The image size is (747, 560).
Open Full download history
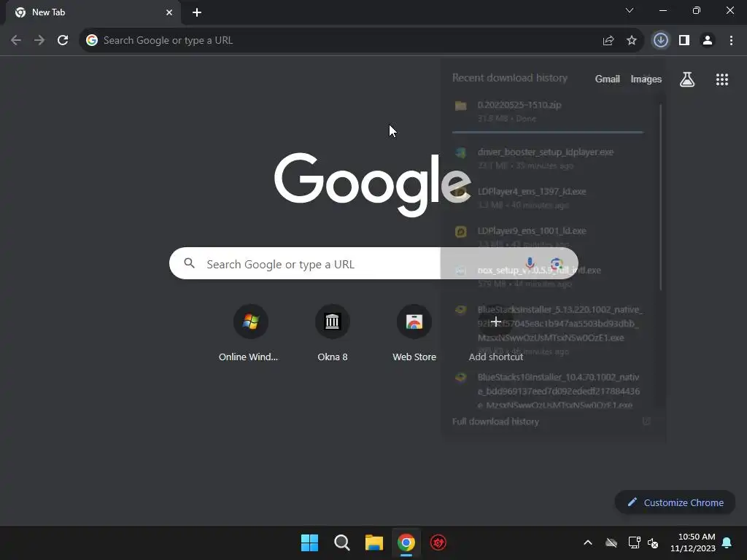(x=495, y=421)
